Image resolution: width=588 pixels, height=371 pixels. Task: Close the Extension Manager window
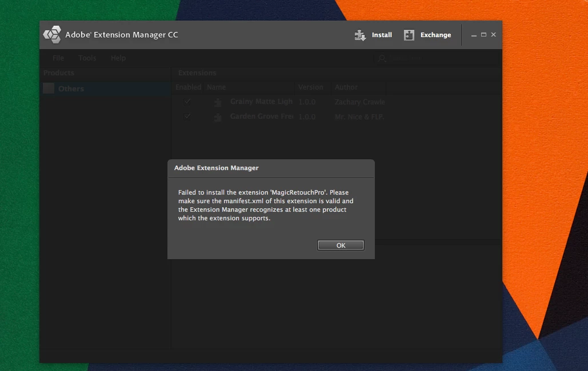click(494, 34)
